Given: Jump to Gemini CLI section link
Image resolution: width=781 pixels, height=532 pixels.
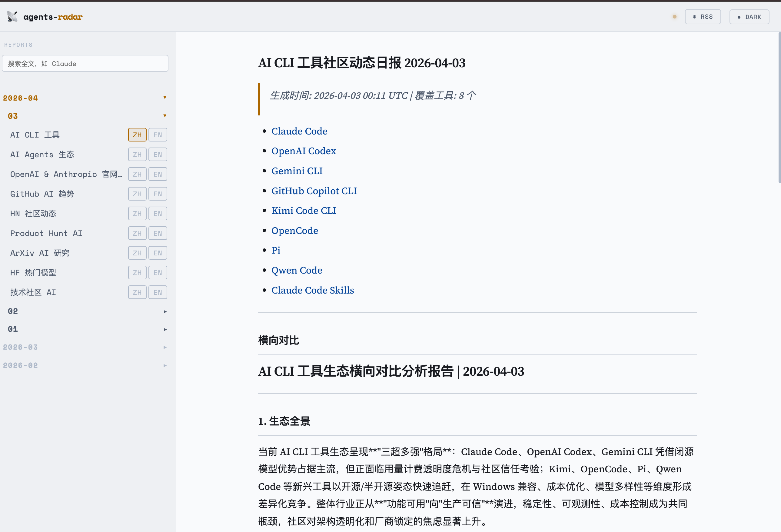Looking at the screenshot, I should click(x=297, y=171).
